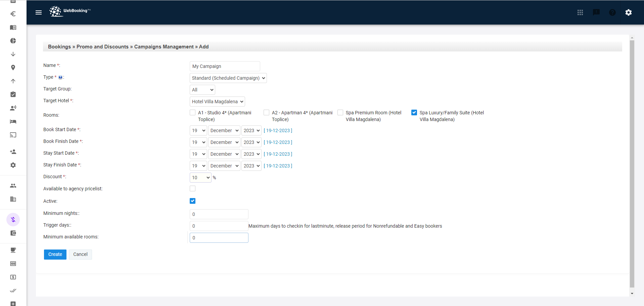This screenshot has width=644, height=306.
Task: Toggle the Active checkbox
Action: pos(192,201)
